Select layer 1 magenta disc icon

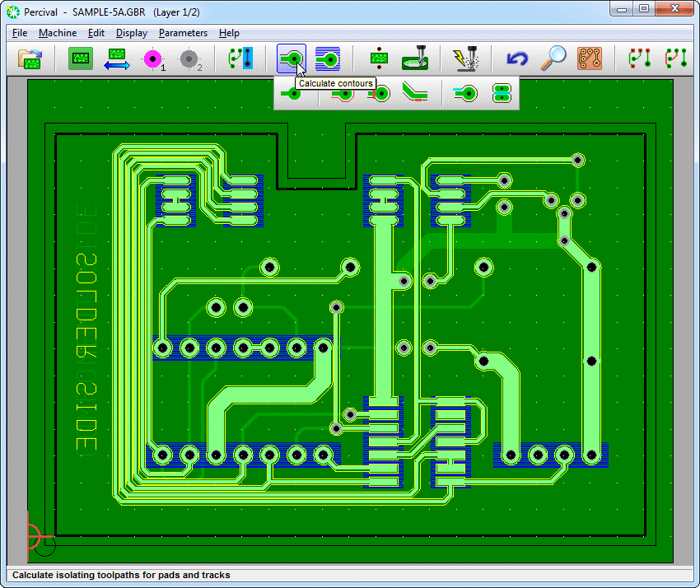click(153, 59)
